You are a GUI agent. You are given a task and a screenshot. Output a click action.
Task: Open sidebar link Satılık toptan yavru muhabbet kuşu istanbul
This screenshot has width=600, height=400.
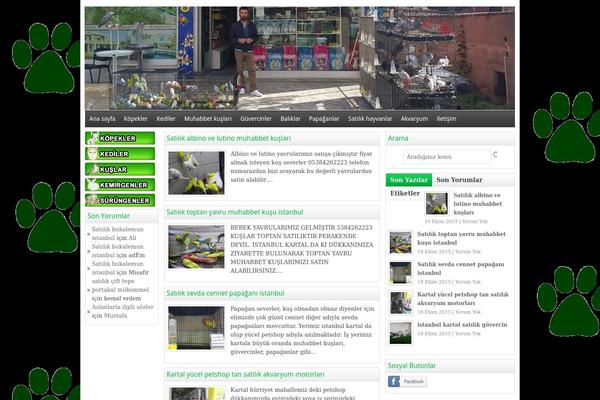[x=461, y=238]
